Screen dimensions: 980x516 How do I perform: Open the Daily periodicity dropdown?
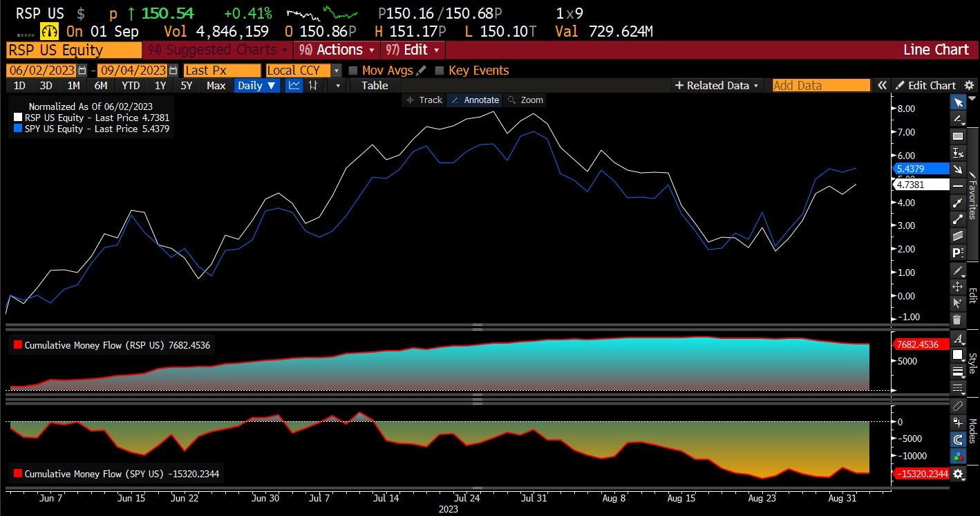(x=256, y=85)
